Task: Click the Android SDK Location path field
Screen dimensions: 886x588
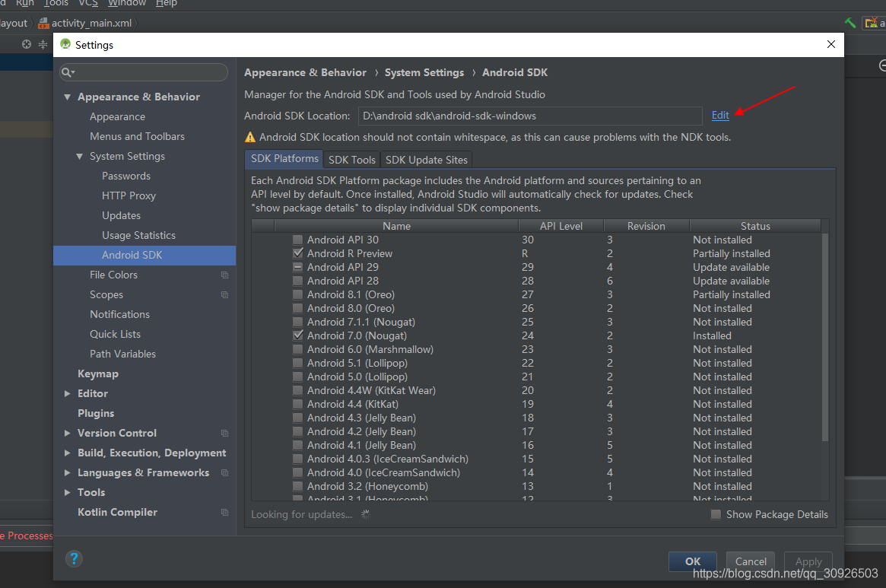Action: point(530,116)
